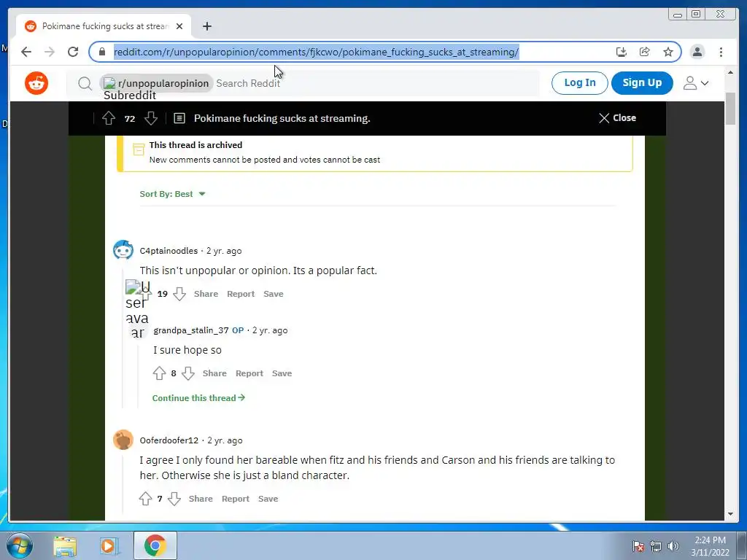Click the page's vertical scrollbar thumb

coord(730,109)
